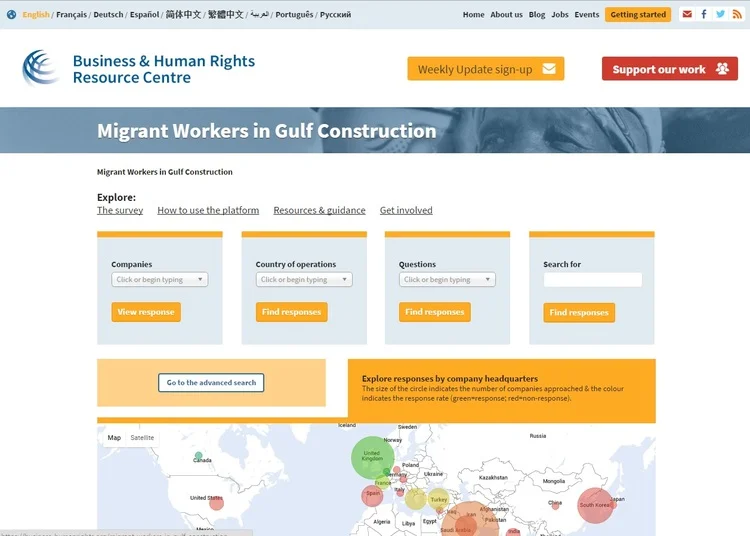Open the RSS feed icon
Viewport: 750px width, 536px height.
pos(737,14)
